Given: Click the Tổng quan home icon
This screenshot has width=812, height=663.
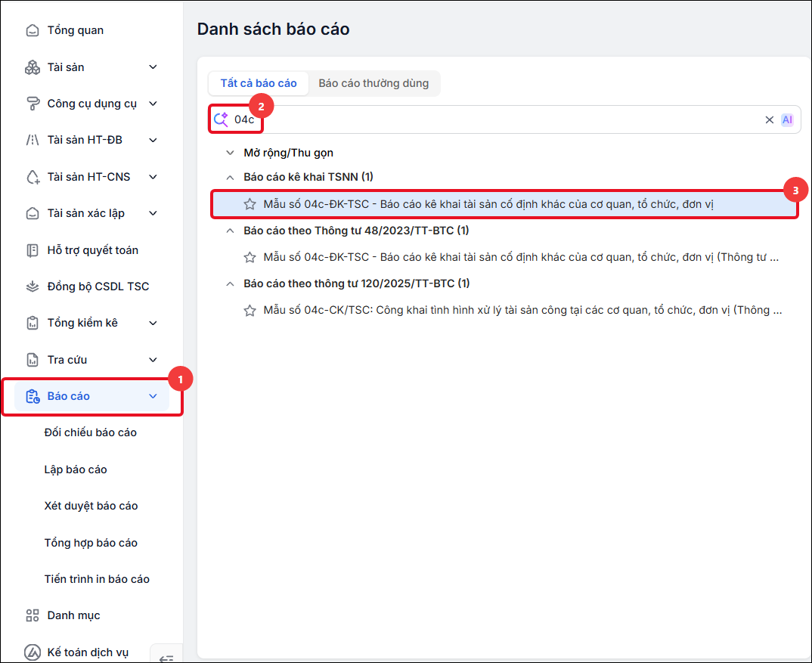Looking at the screenshot, I should [33, 30].
